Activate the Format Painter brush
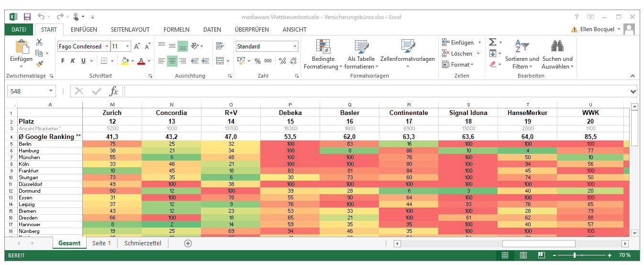The height and width of the screenshot is (265, 644). (39, 63)
